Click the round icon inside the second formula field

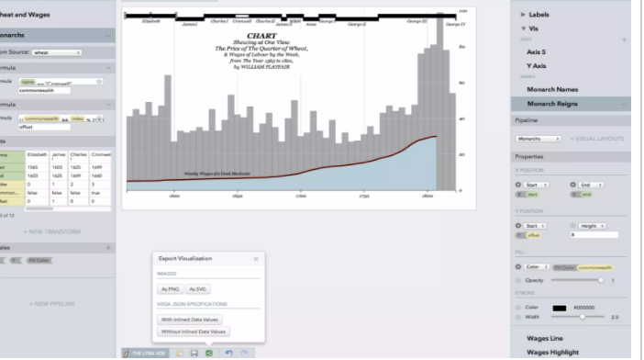point(99,118)
